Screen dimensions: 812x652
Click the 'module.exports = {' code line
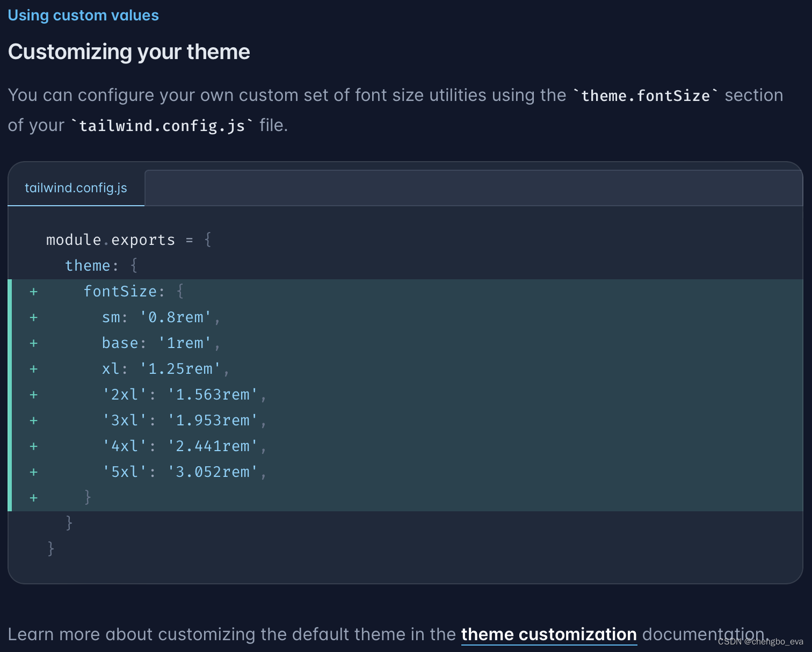(129, 240)
